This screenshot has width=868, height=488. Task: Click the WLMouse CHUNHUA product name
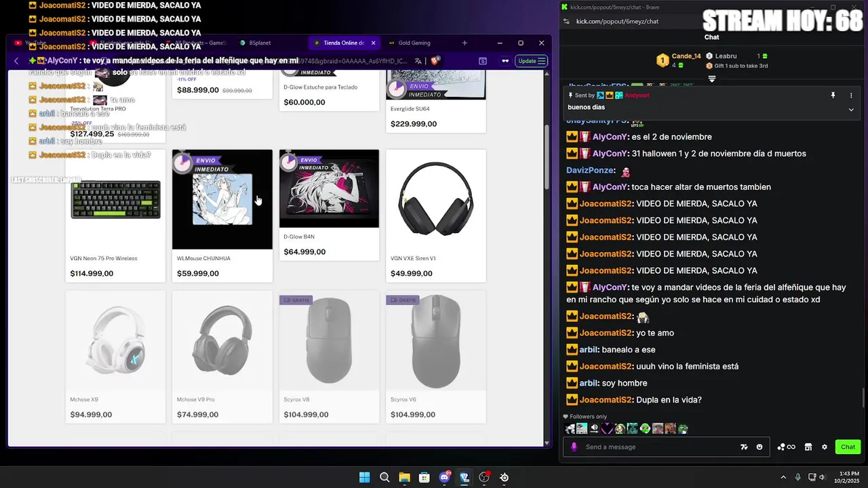[203, 258]
